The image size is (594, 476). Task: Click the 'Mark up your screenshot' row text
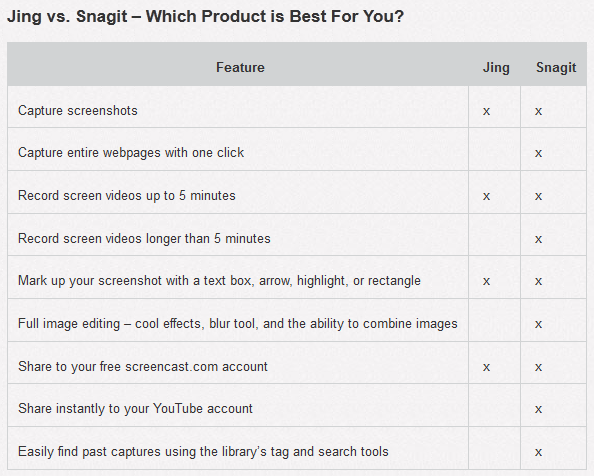219,281
